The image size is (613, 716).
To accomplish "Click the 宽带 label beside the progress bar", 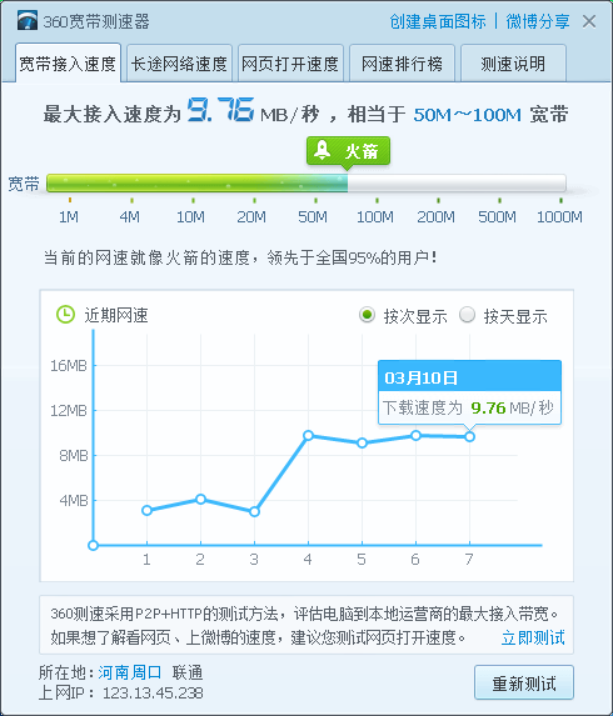I will (x=24, y=184).
